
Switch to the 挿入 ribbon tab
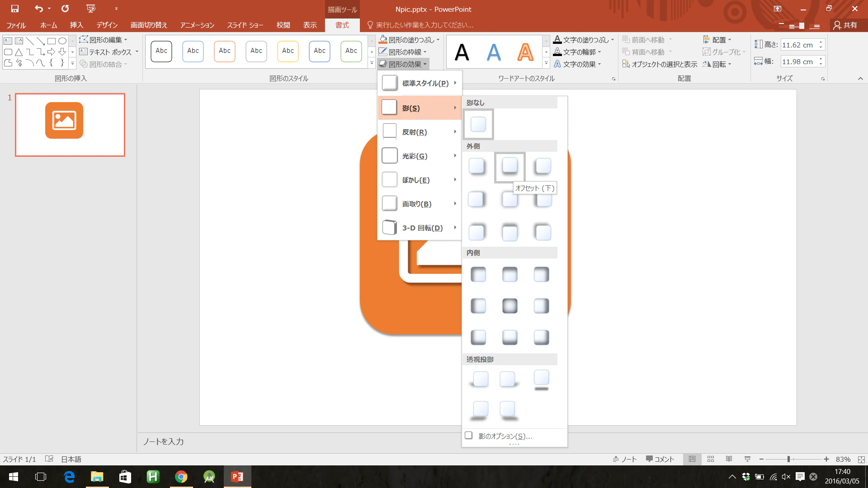coord(76,25)
